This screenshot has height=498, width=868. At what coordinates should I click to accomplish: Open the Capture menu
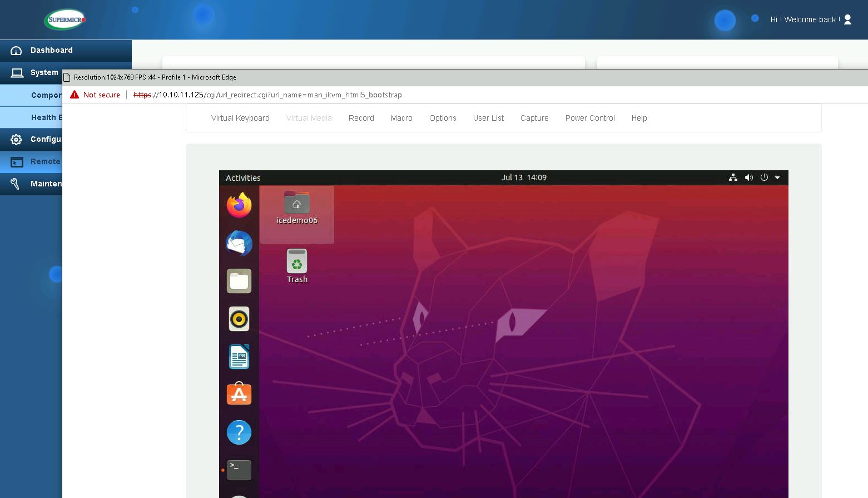[x=534, y=118]
